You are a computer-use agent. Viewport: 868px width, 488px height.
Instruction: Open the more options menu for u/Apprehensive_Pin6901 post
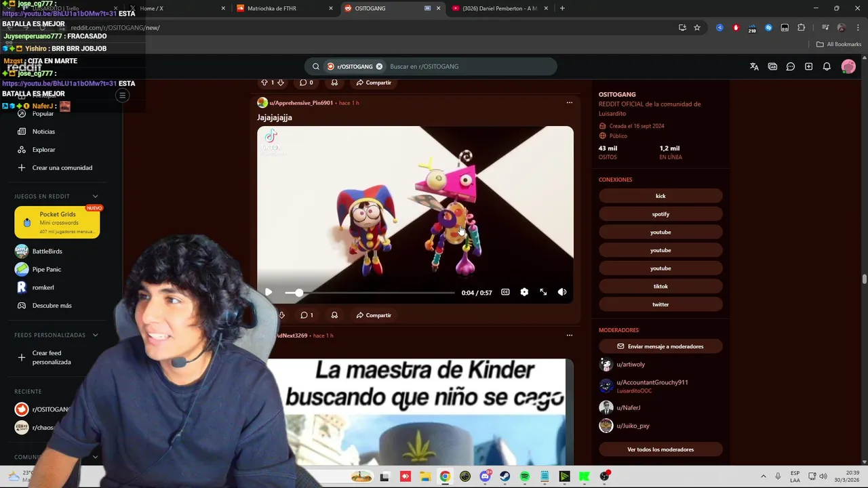[x=570, y=103]
